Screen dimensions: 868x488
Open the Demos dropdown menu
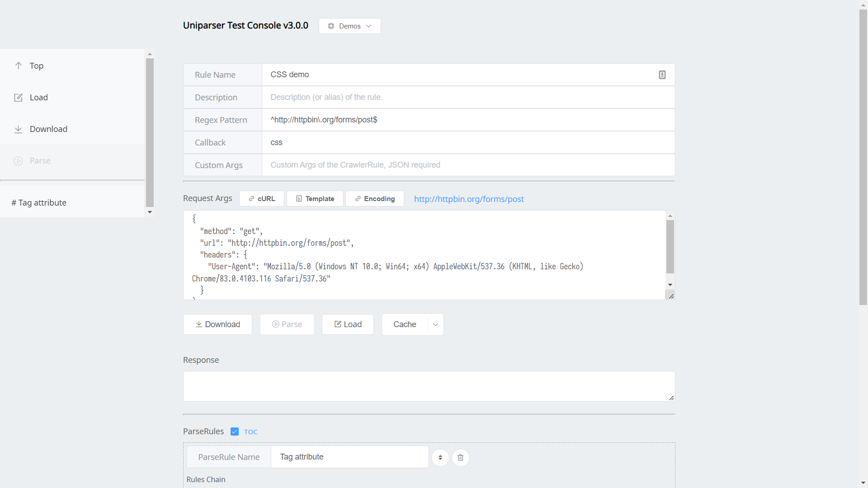coord(349,26)
